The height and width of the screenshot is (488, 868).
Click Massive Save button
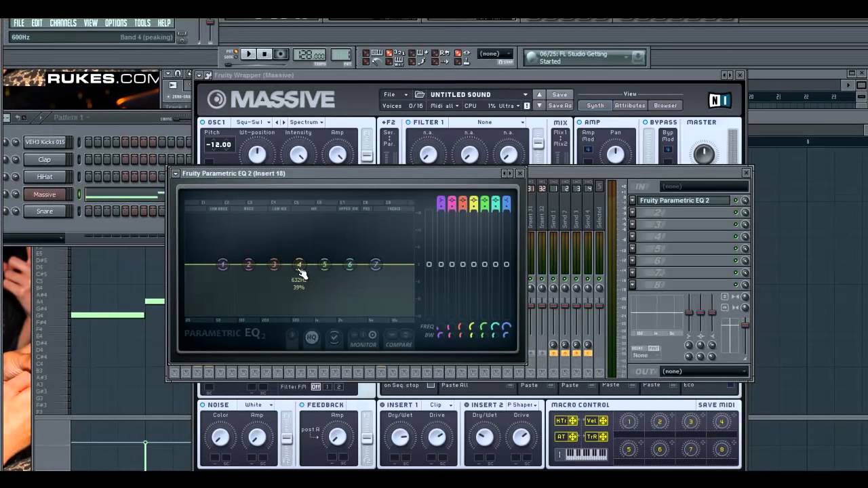click(x=559, y=95)
